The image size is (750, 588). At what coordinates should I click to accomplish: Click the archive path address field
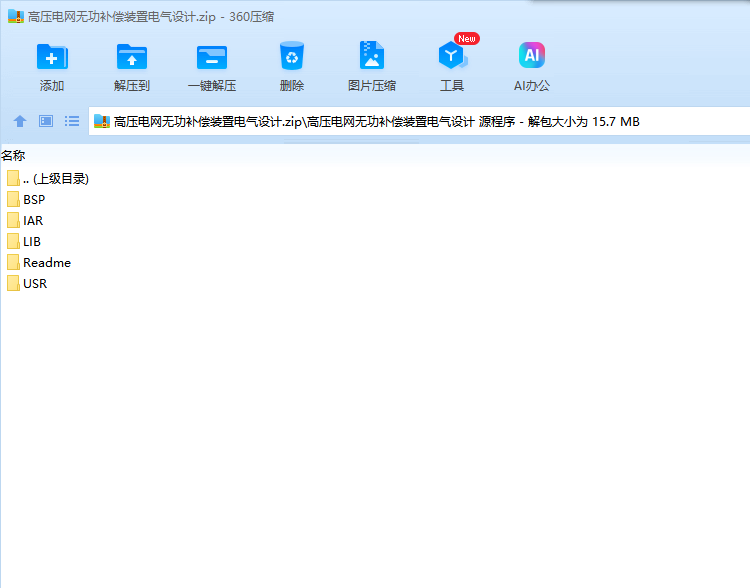coord(419,122)
